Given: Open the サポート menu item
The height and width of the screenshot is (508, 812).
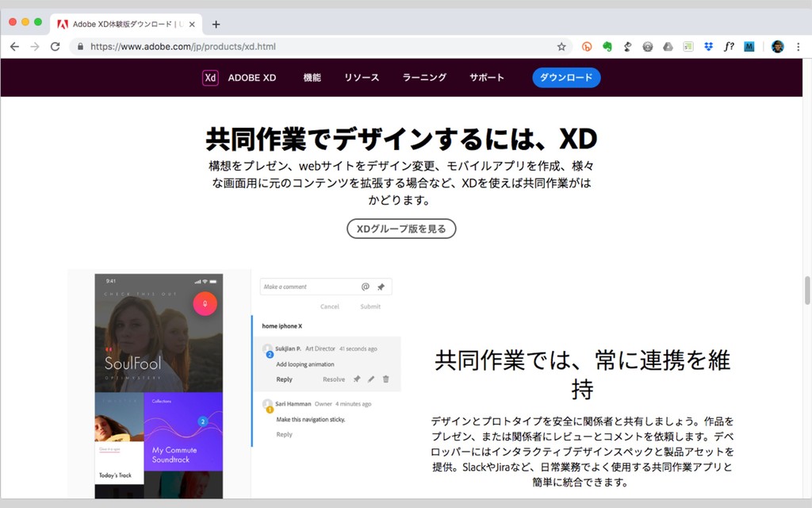Looking at the screenshot, I should pos(487,78).
